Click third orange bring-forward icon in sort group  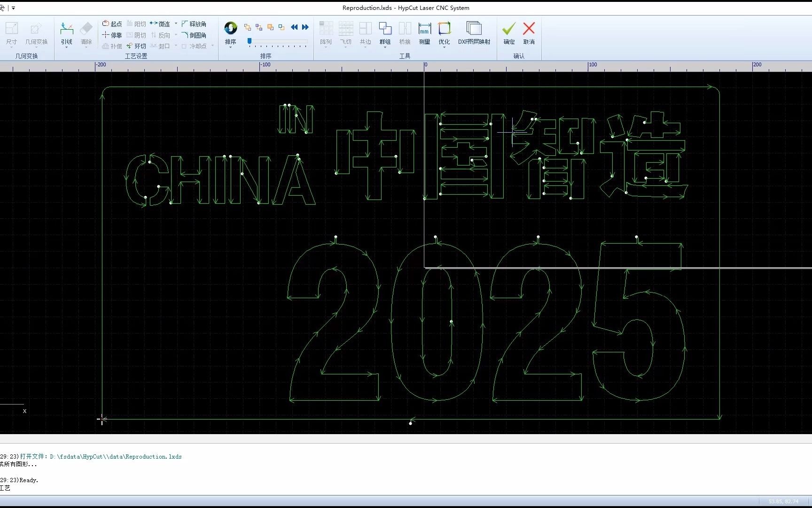point(270,27)
